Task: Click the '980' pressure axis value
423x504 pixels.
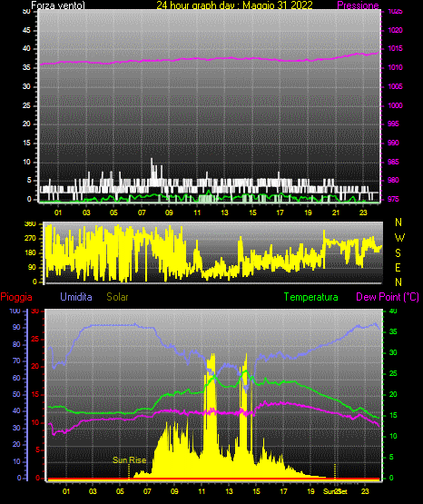Action: point(393,180)
